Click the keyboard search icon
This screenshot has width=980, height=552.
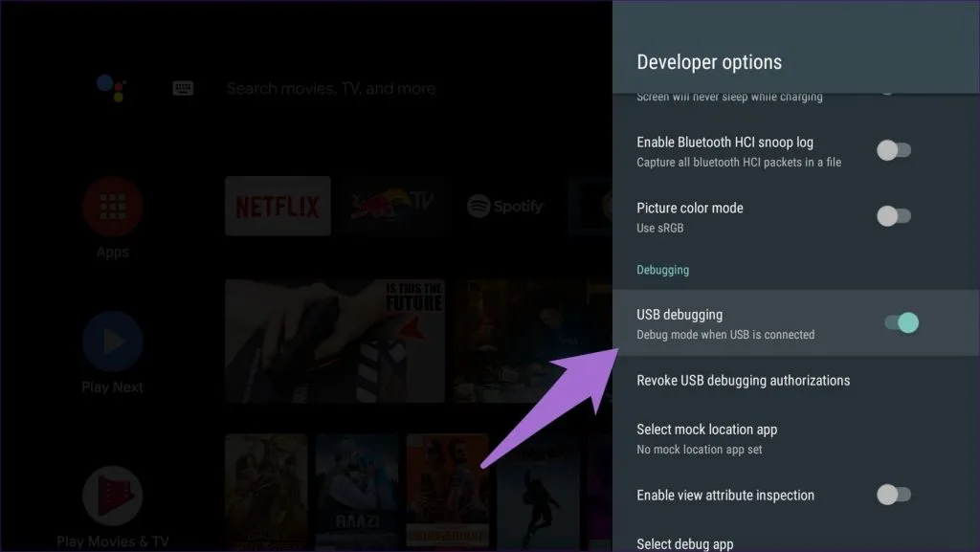pos(183,88)
